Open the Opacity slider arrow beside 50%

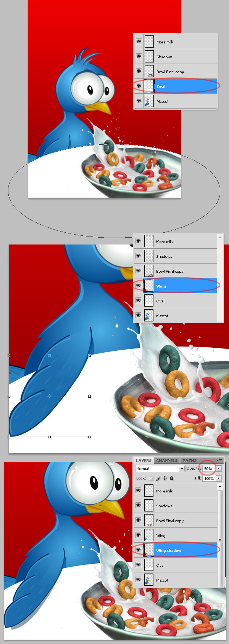[219, 468]
